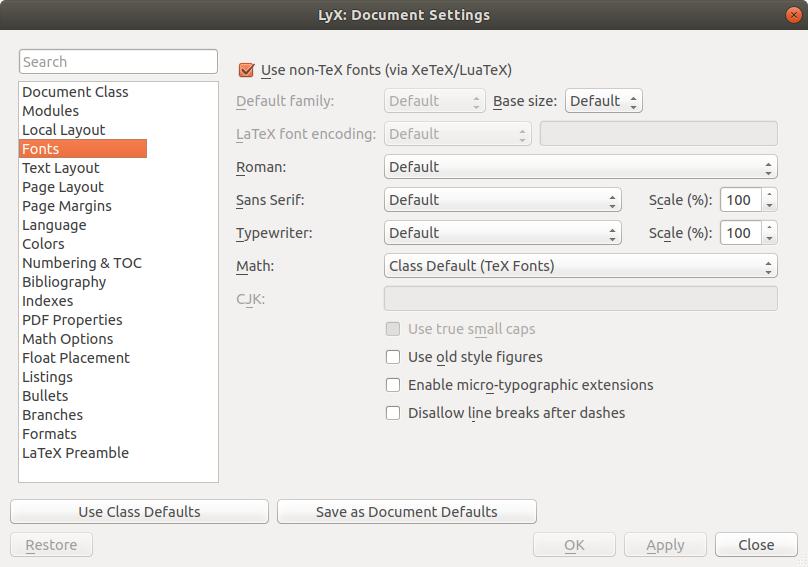Image resolution: width=808 pixels, height=567 pixels.
Task: Enable micro-typographic extensions checkbox
Action: tap(393, 385)
